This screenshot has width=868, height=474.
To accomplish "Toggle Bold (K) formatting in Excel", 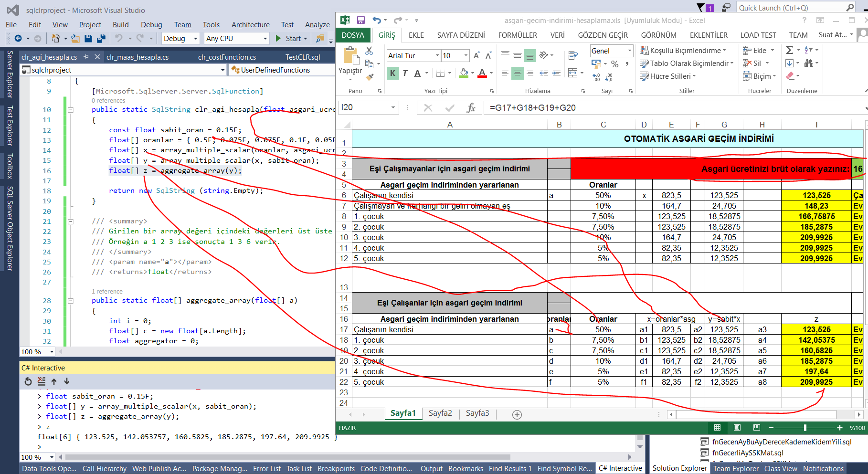I will (x=392, y=73).
